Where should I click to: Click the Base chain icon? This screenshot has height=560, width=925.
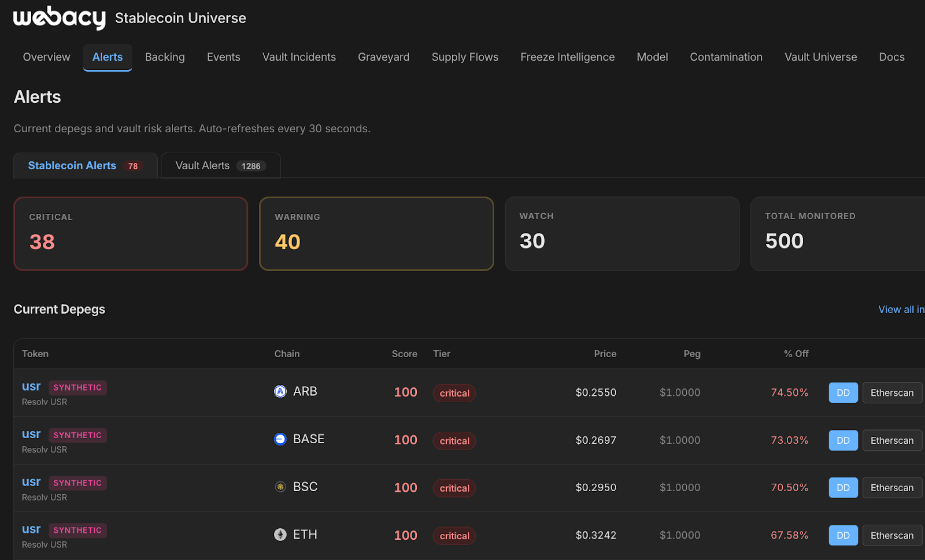(280, 439)
